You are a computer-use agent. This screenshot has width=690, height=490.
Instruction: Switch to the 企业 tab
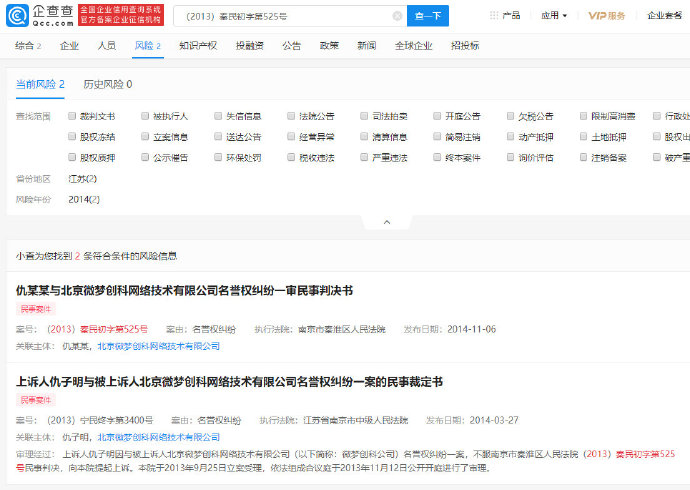pyautogui.click(x=70, y=46)
